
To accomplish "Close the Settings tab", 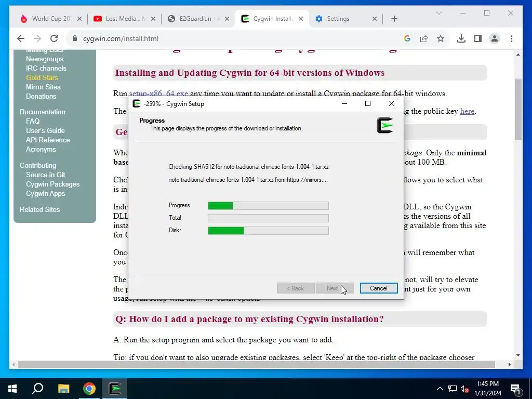I will [x=374, y=19].
